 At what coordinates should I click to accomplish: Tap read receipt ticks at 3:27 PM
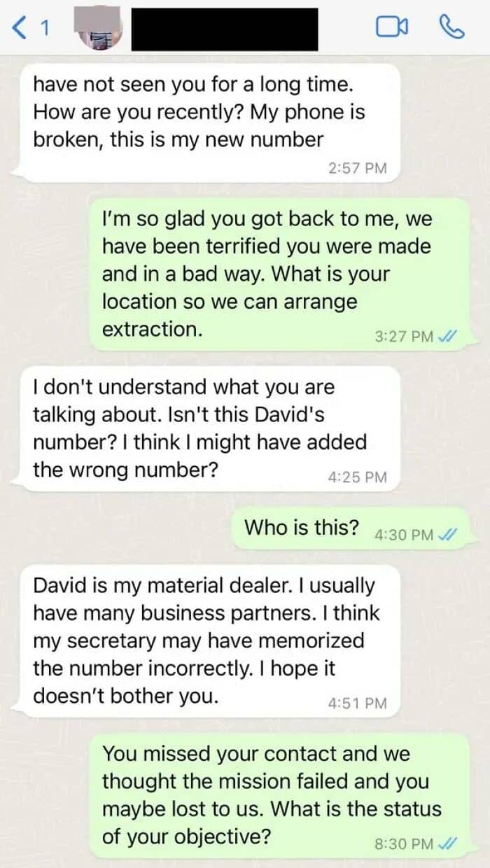point(447,337)
